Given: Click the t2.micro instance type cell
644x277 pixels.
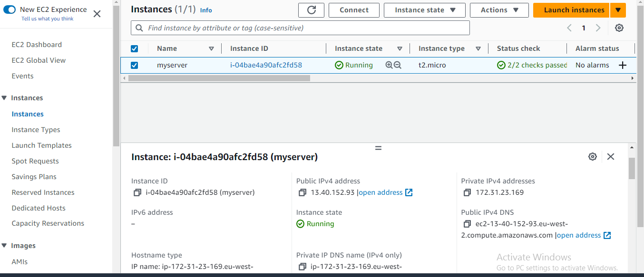Looking at the screenshot, I should click(432, 65).
